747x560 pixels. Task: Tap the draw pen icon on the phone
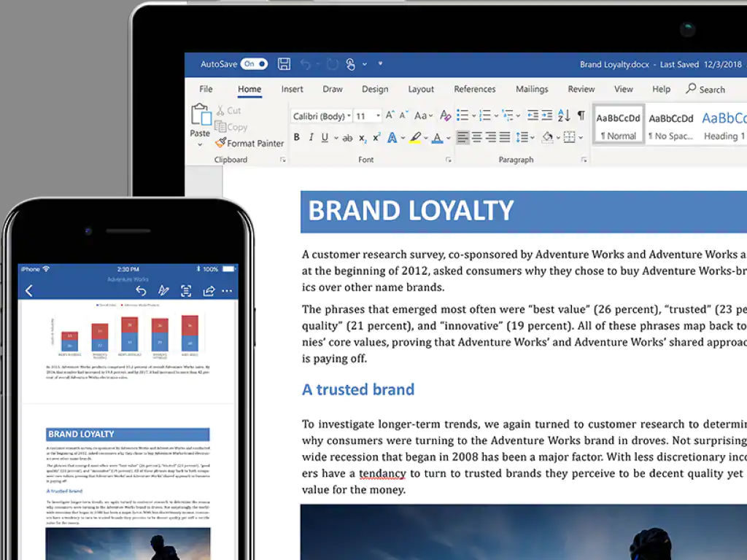click(163, 290)
